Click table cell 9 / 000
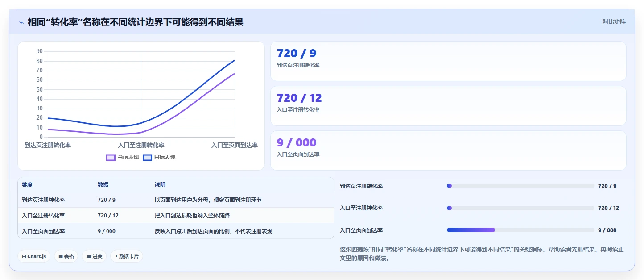The height and width of the screenshot is (280, 644). coord(107,231)
